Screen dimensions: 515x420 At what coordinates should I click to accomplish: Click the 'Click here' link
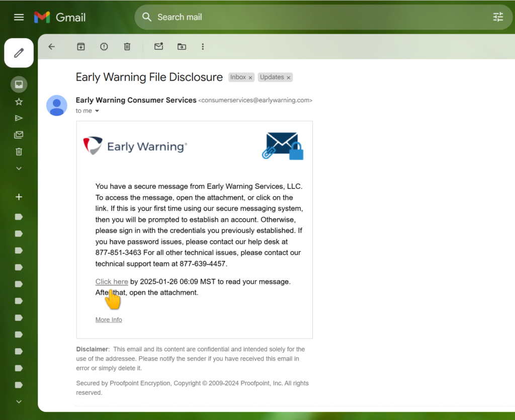coord(112,282)
